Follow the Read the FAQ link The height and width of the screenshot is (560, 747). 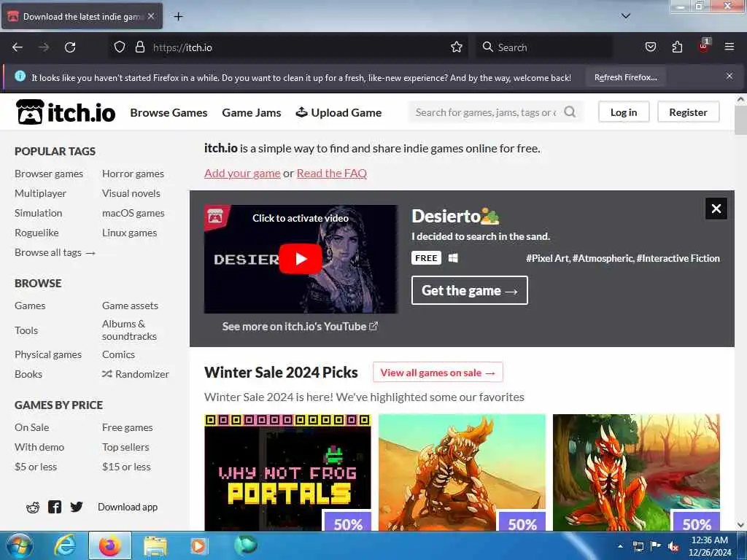coord(332,174)
